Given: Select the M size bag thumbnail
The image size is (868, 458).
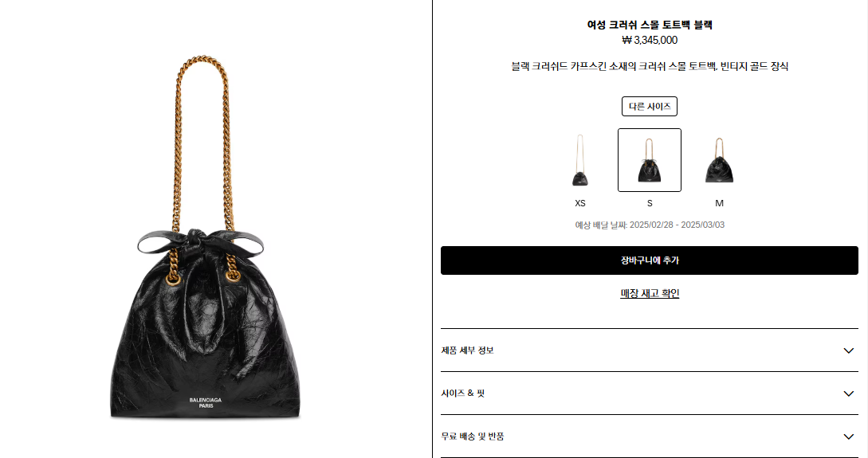Looking at the screenshot, I should (719, 160).
